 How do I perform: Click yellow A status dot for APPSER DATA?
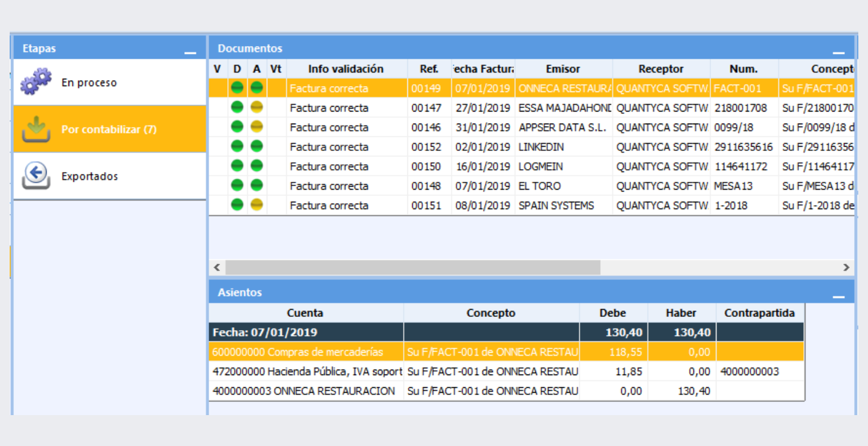[x=257, y=127]
